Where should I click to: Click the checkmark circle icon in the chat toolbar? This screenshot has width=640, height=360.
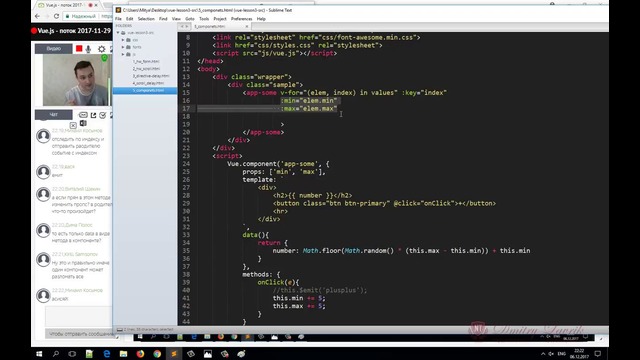[103, 115]
